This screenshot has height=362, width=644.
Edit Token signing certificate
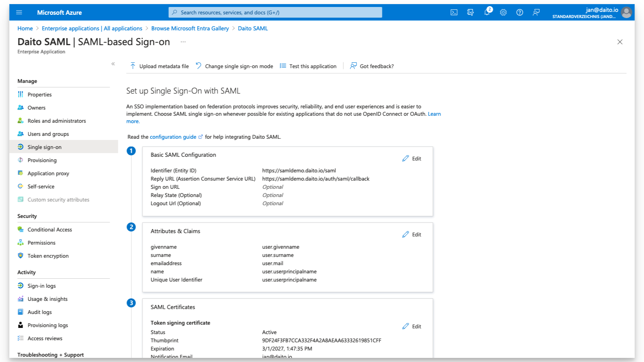(412, 326)
